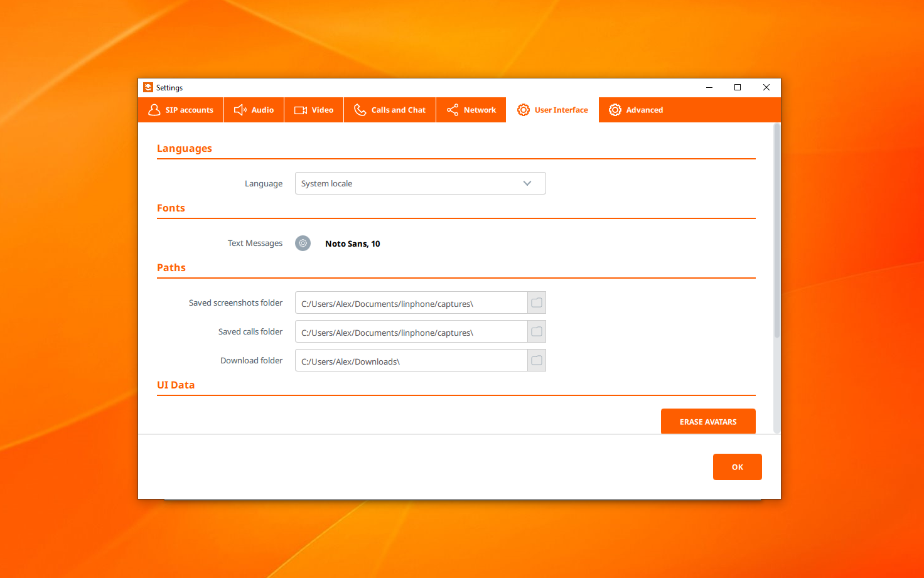This screenshot has width=924, height=578.
Task: Click the Network share icon
Action: [453, 110]
